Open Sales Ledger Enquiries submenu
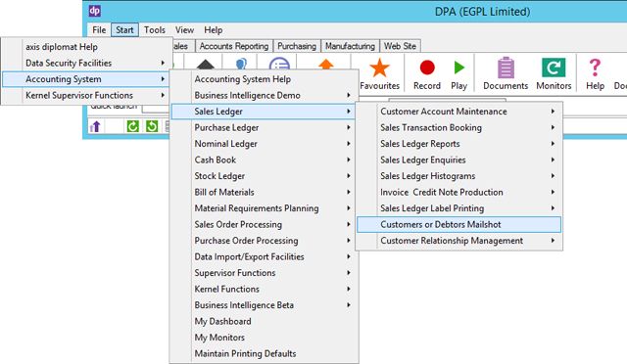This screenshot has height=364, width=627. pos(459,159)
